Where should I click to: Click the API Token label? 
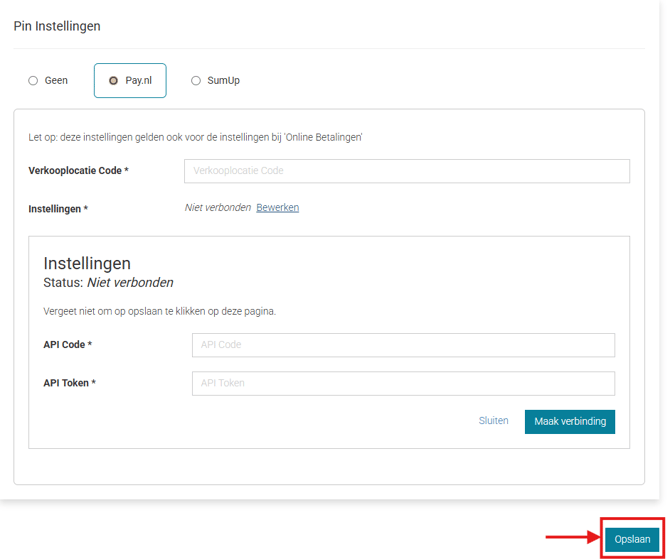point(70,383)
